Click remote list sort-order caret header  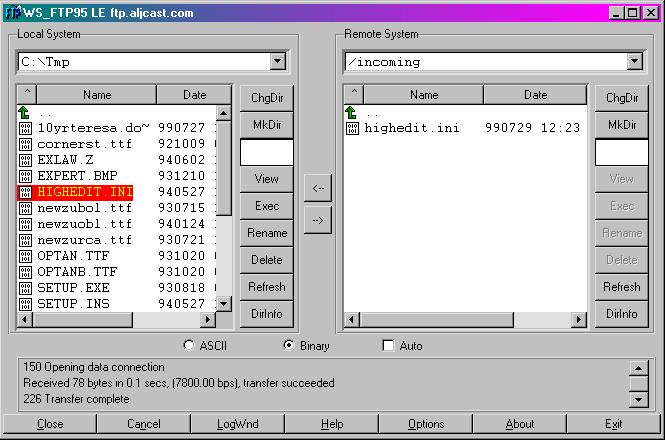point(354,94)
